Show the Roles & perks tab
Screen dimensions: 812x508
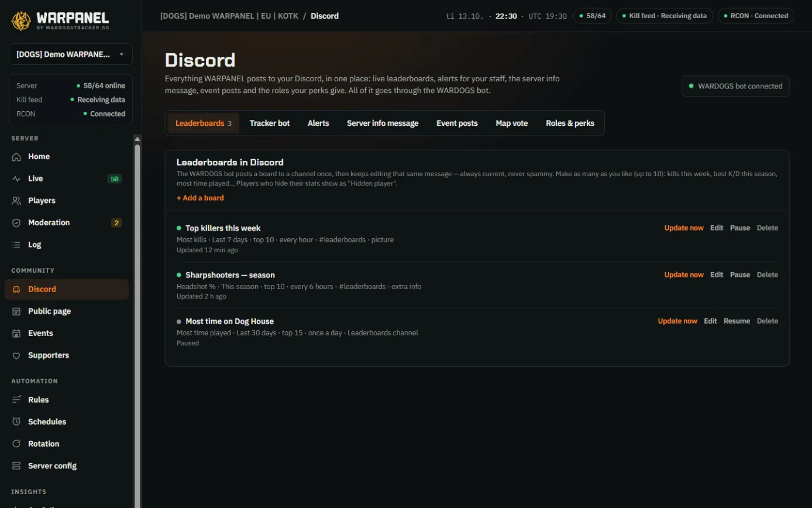570,123
